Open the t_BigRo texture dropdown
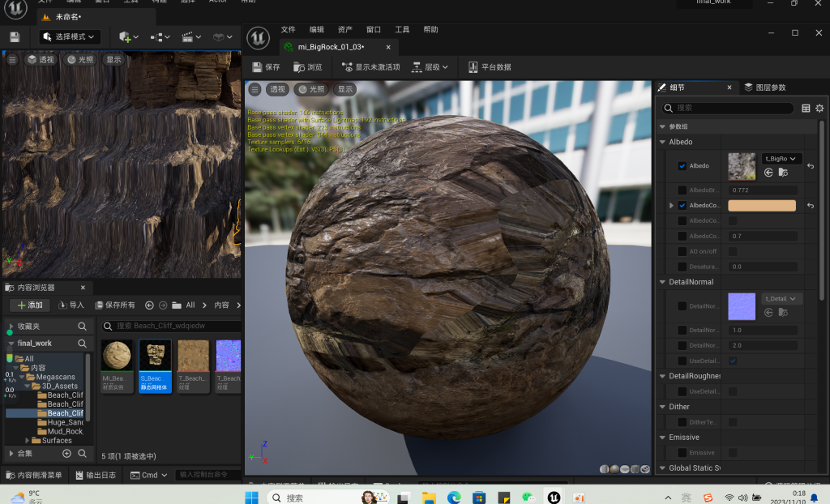830x504 pixels. [x=781, y=159]
